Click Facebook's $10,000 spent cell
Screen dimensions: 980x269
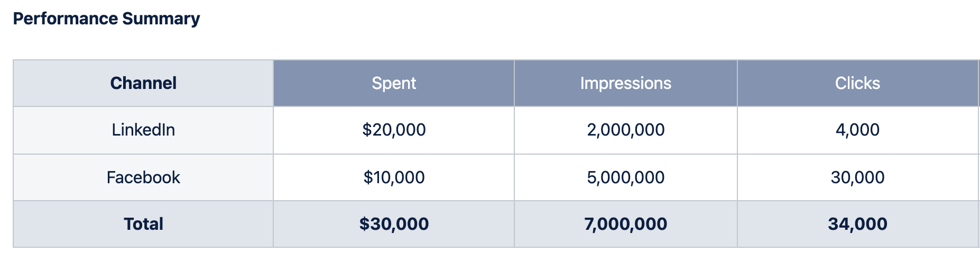pyautogui.click(x=394, y=177)
